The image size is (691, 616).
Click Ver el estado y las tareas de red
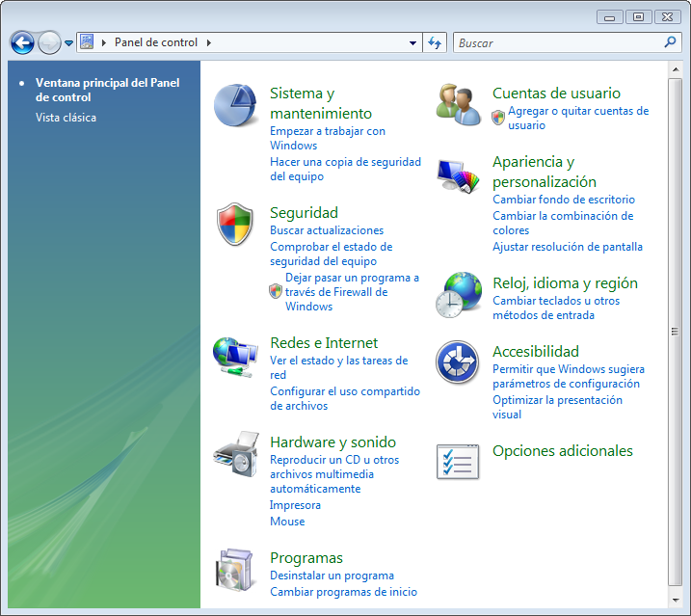tap(339, 367)
